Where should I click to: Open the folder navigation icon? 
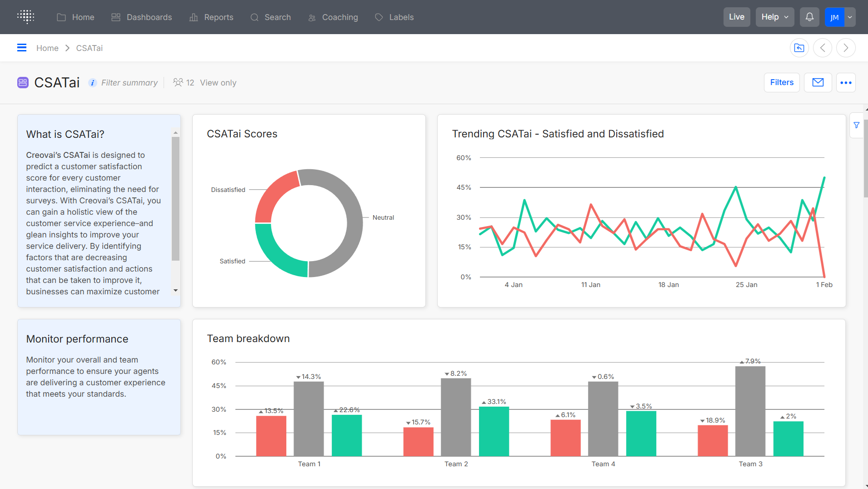click(x=799, y=48)
